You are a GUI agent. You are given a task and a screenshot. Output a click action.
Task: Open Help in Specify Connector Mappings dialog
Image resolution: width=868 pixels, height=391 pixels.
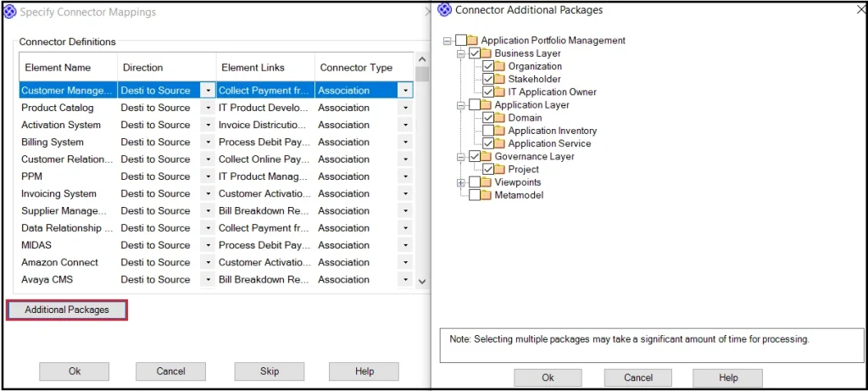click(x=364, y=371)
